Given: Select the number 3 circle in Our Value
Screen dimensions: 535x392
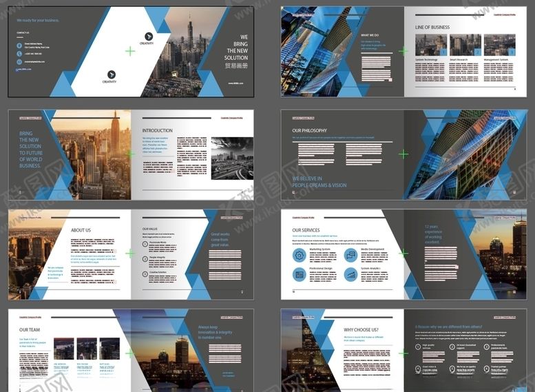Looking at the screenshot, I should pos(145,274).
